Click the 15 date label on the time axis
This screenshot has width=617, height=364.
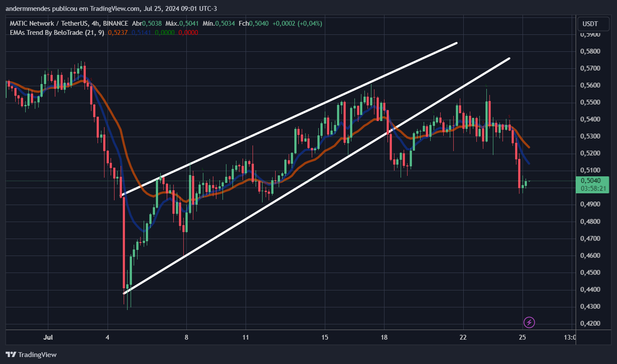324,337
